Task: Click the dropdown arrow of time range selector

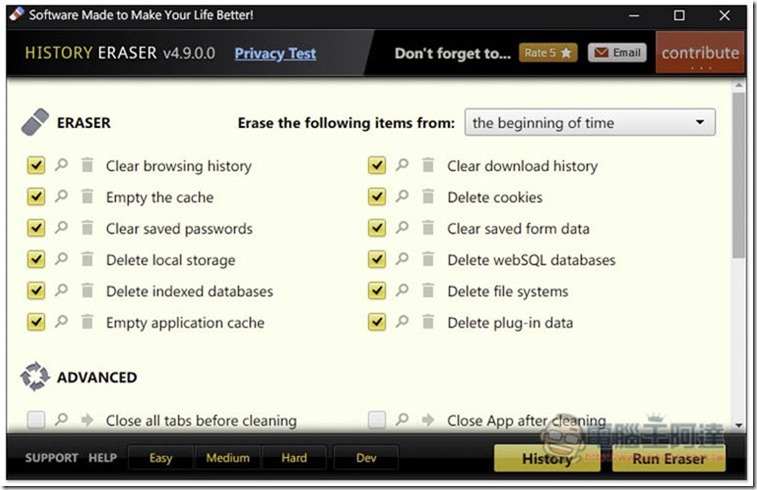Action: pyautogui.click(x=700, y=122)
